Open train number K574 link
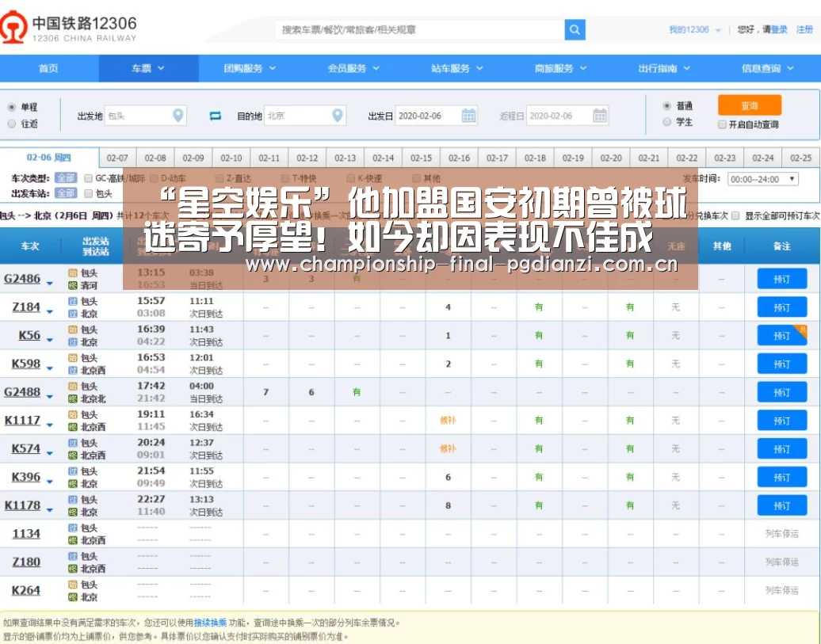Image resolution: width=821 pixels, height=644 pixels. (x=25, y=448)
